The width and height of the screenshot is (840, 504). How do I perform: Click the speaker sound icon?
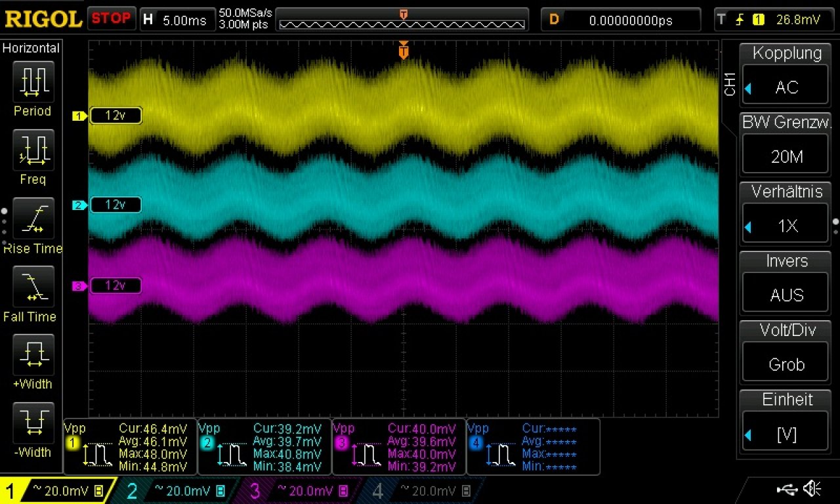pyautogui.click(x=812, y=489)
